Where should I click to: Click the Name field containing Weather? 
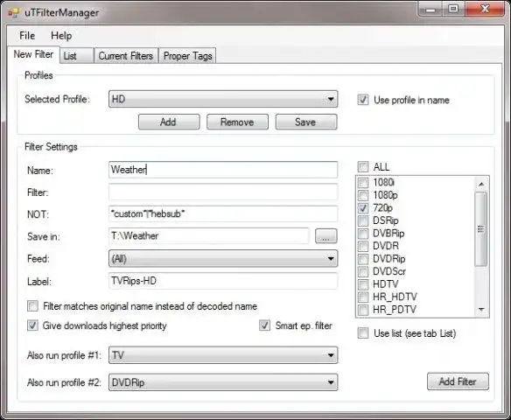223,170
